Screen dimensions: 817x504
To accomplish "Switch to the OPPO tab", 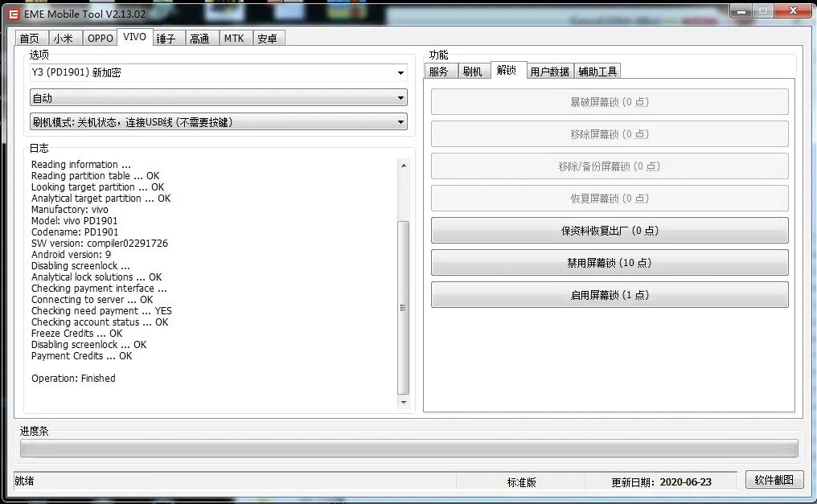I will (x=100, y=39).
